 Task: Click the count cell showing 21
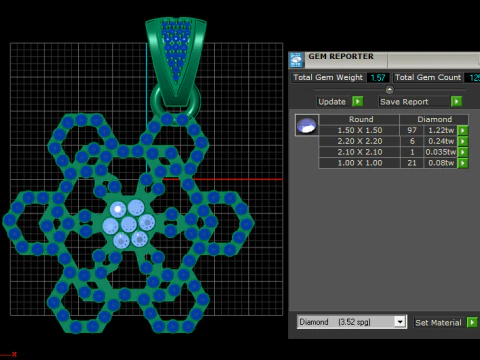coord(412,163)
